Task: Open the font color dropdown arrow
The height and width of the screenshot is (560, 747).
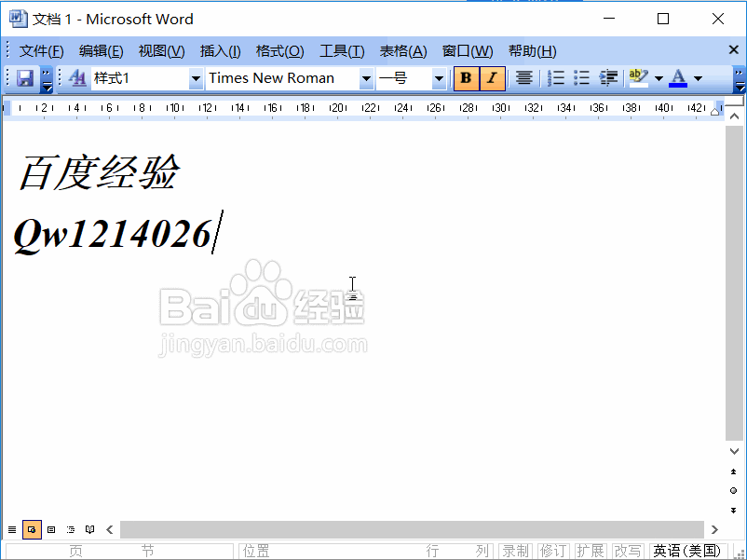Action: coord(696,78)
